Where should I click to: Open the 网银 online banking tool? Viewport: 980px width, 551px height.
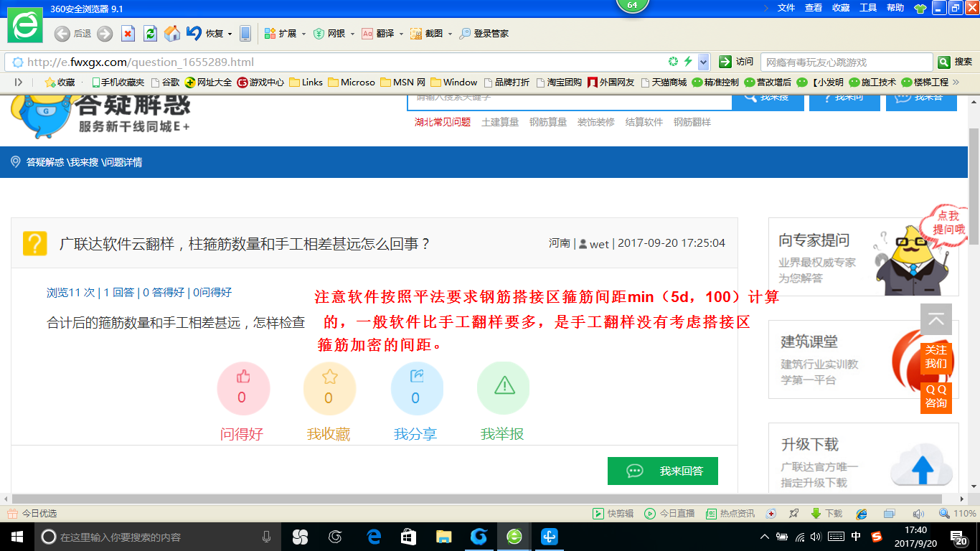tap(329, 34)
